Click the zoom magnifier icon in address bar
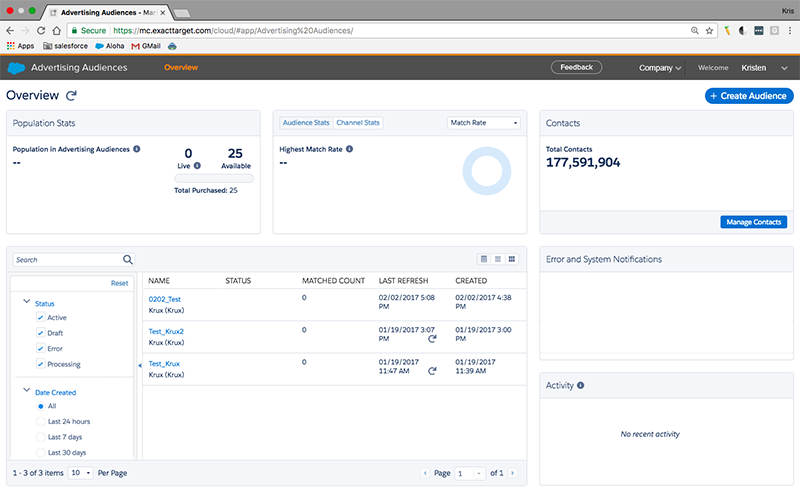The height and width of the screenshot is (500, 800). [x=694, y=31]
